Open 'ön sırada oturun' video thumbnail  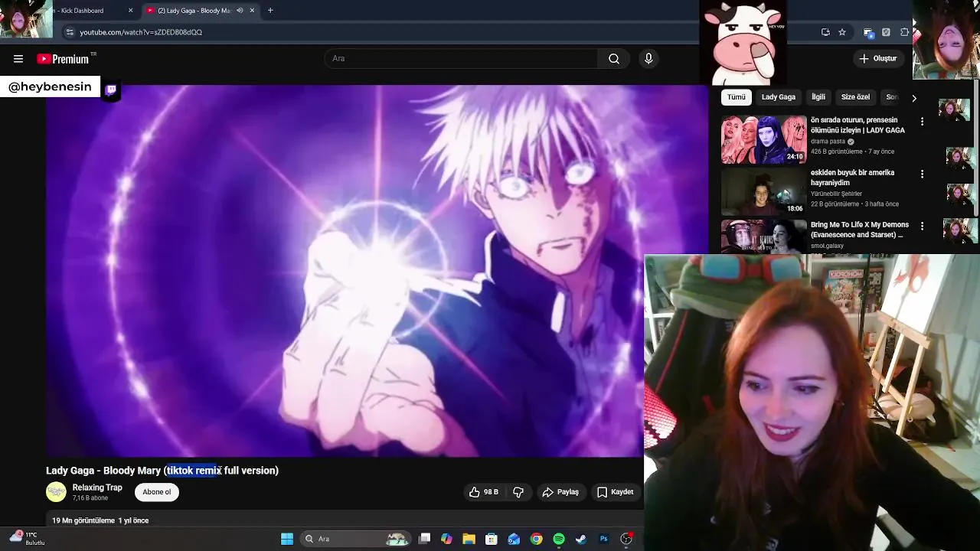(764, 140)
